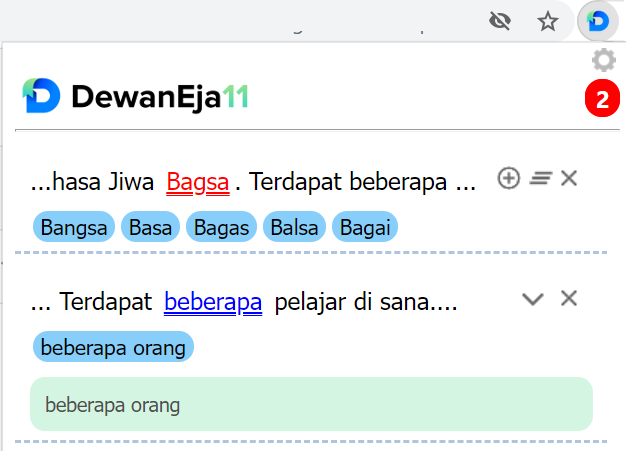Add 'Bagsa' to dictionary with plus icon
Screen dimensions: 626x451
(509, 179)
